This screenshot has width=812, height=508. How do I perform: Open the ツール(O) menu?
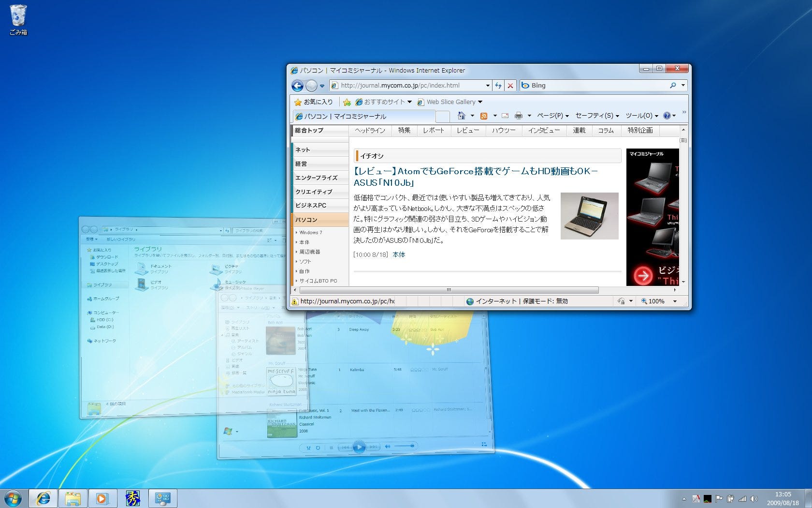[x=642, y=116]
